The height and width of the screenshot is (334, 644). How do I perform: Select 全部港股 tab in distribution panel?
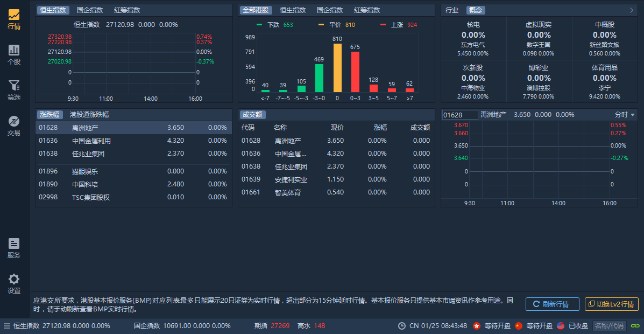click(x=256, y=10)
